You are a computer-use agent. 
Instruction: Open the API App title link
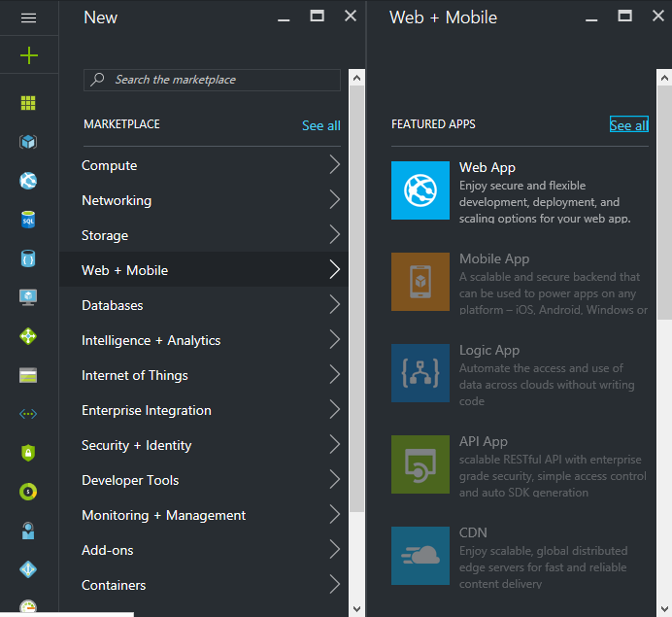[484, 441]
